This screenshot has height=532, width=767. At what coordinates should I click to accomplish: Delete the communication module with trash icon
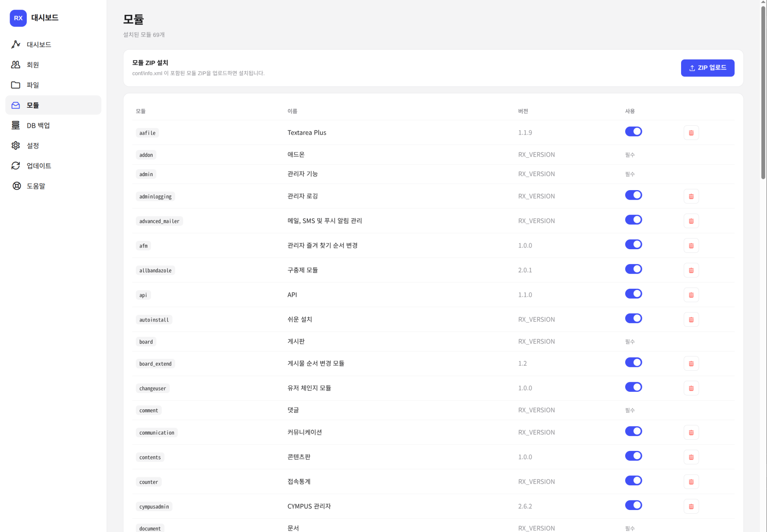tap(691, 432)
